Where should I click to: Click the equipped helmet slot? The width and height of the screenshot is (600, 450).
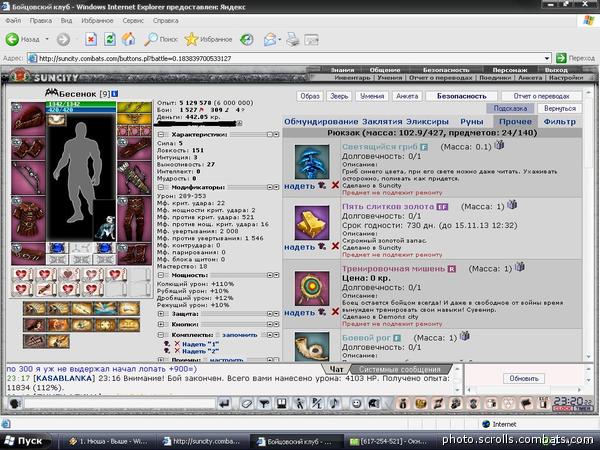[x=28, y=119]
